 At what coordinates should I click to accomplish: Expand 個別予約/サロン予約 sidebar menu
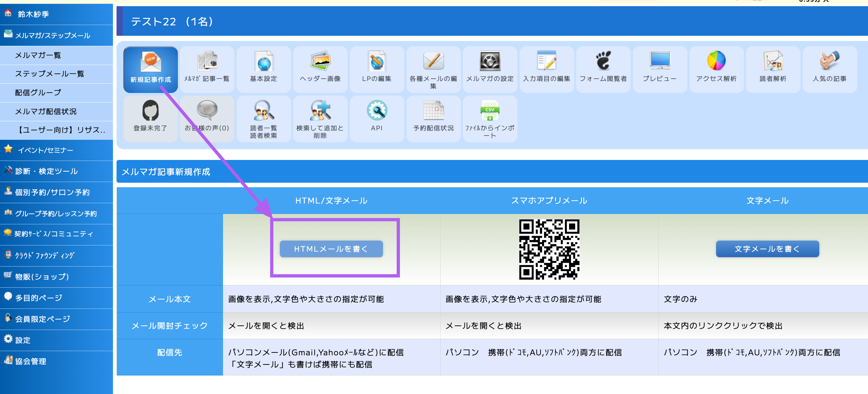click(52, 192)
